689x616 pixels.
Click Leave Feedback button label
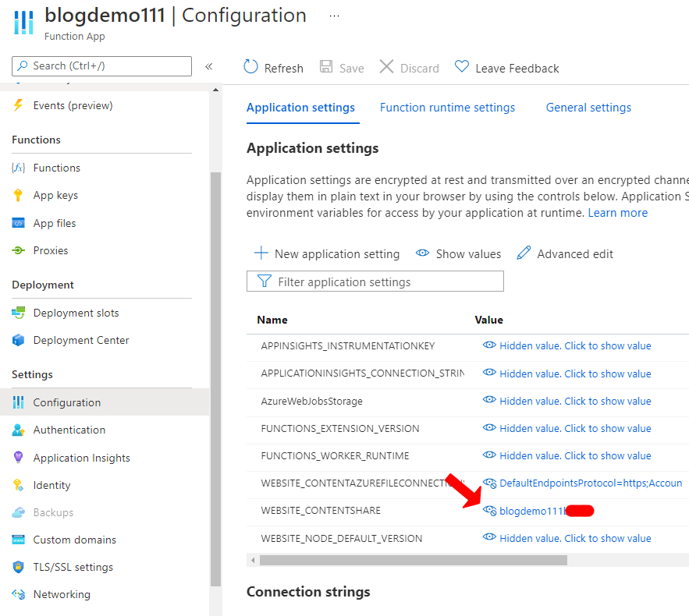pos(517,69)
